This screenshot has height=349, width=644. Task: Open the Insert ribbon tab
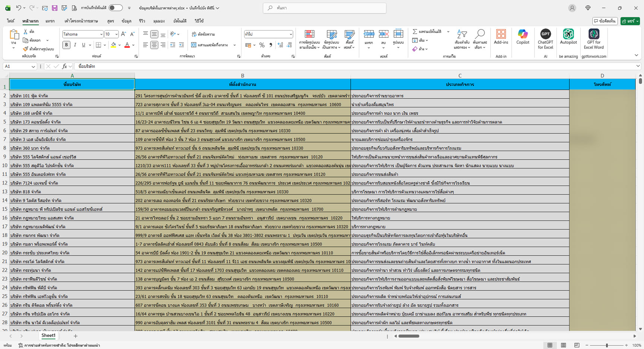(50, 21)
